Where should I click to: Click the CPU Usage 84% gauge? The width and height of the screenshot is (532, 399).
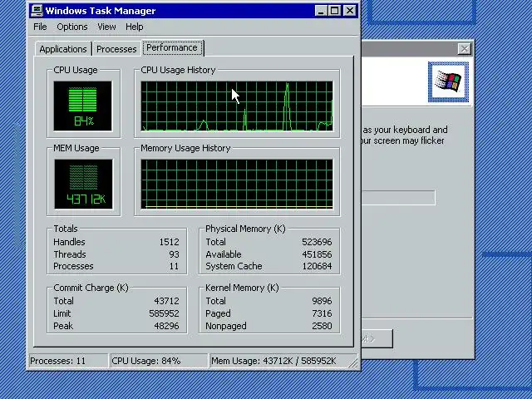pyautogui.click(x=83, y=106)
